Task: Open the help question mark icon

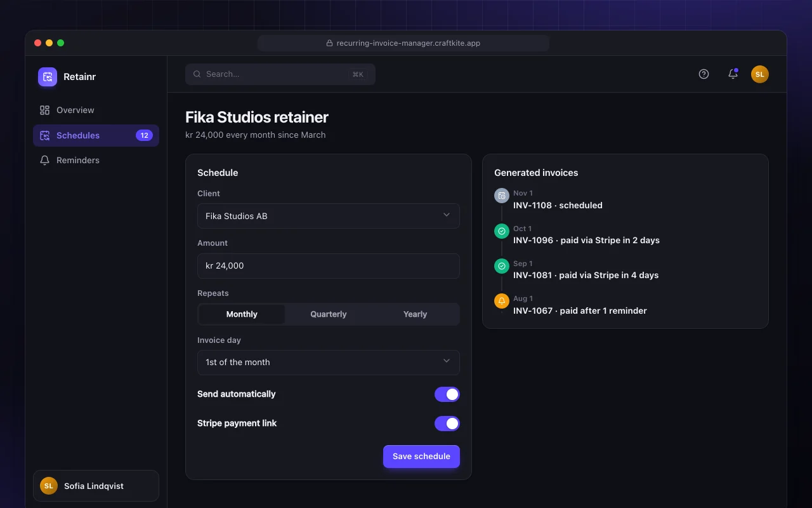Action: [x=704, y=74]
